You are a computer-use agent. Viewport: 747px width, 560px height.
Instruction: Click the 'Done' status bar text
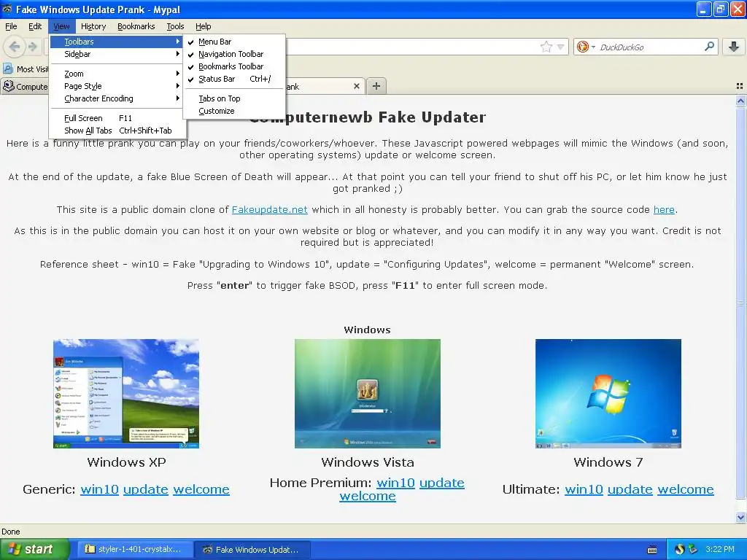coord(11,532)
